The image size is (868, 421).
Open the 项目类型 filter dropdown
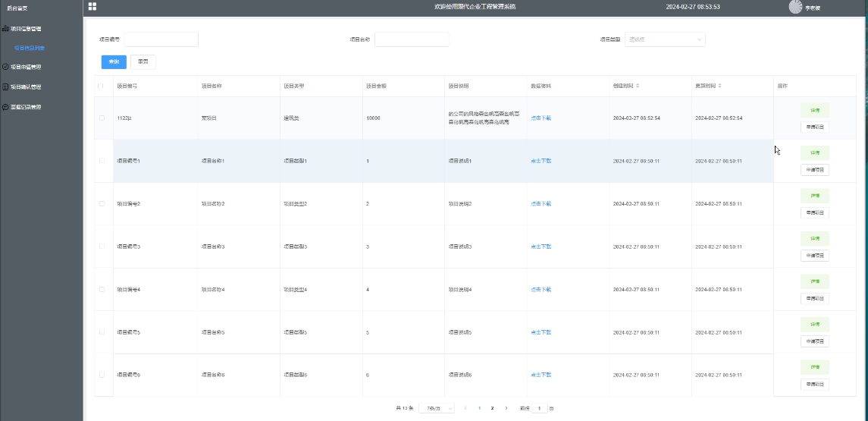point(665,39)
